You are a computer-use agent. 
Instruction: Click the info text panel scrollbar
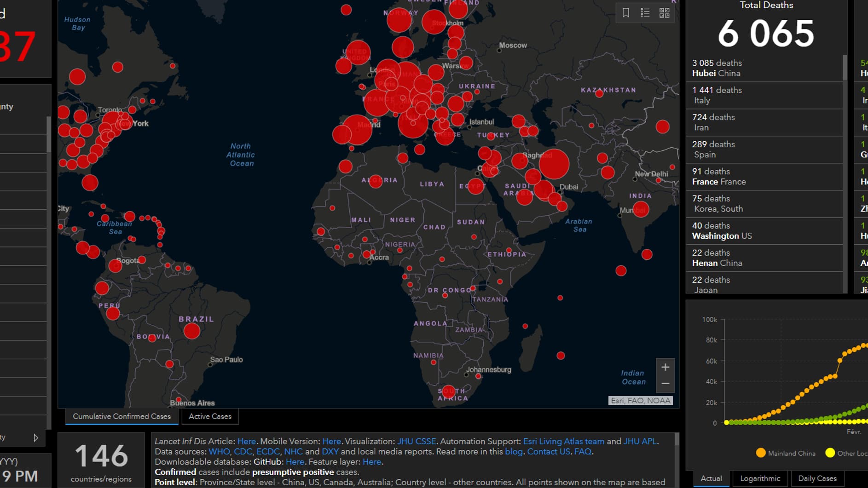pos(677,439)
